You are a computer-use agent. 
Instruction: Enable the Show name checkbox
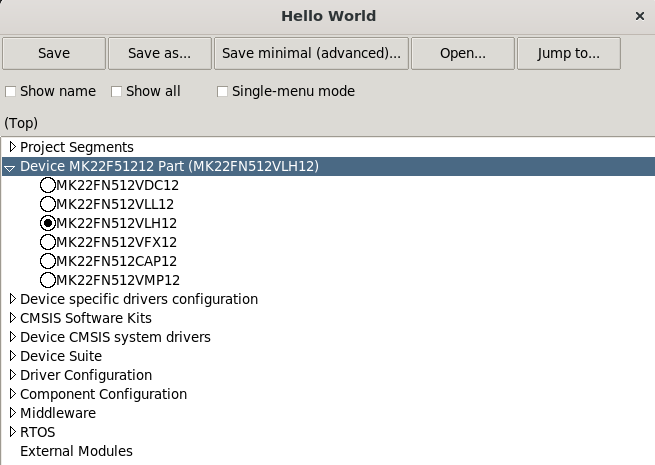(x=11, y=92)
